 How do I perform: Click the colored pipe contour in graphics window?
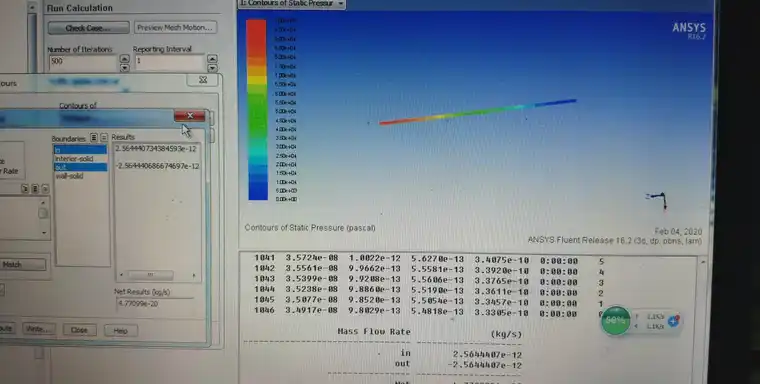pyautogui.click(x=477, y=112)
